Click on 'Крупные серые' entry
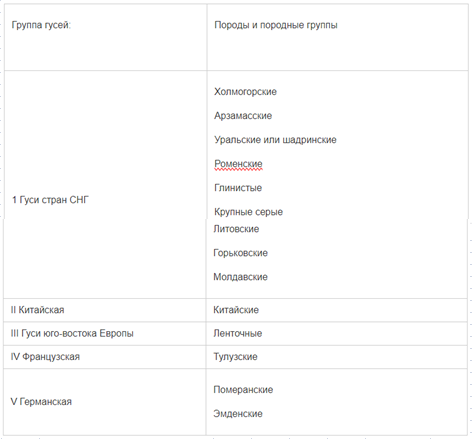 click(248, 212)
